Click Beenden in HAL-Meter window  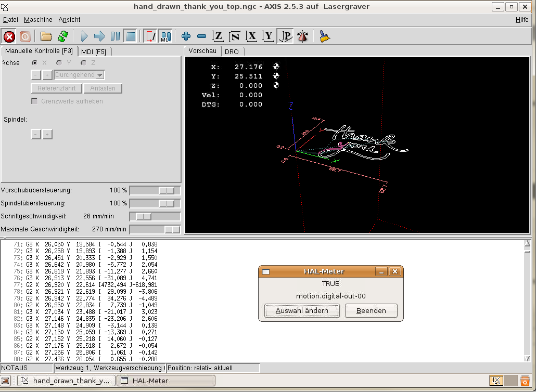point(371,311)
